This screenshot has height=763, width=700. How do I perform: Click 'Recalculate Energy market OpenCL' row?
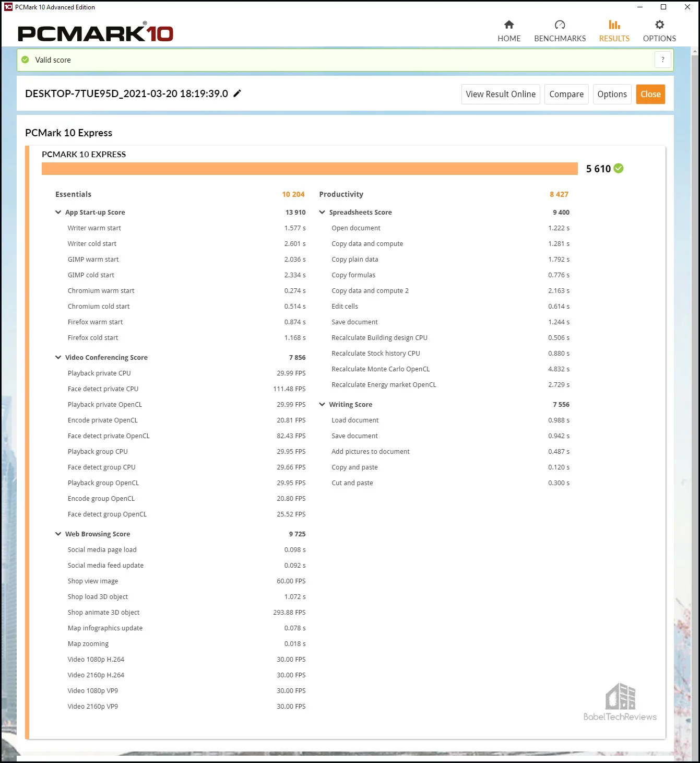click(x=450, y=385)
